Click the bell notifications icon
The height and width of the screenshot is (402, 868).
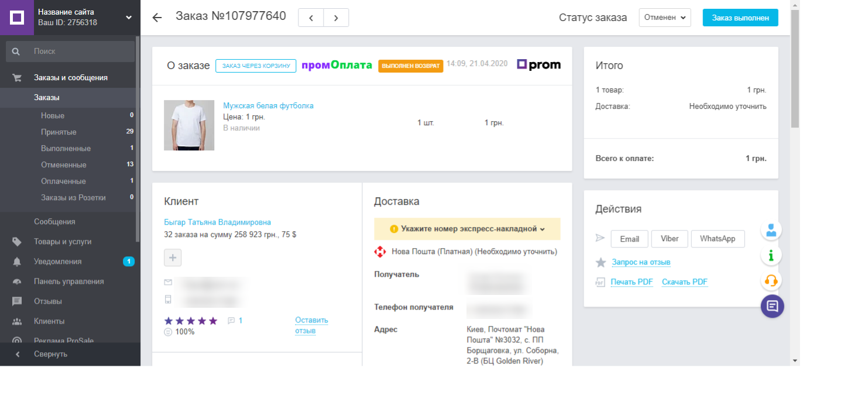[17, 262]
